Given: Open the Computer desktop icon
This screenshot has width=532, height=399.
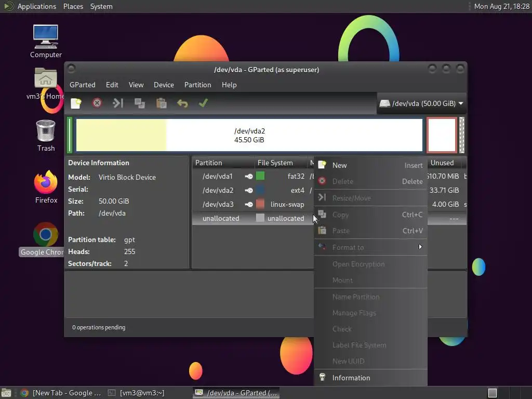Looking at the screenshot, I should click(46, 42).
